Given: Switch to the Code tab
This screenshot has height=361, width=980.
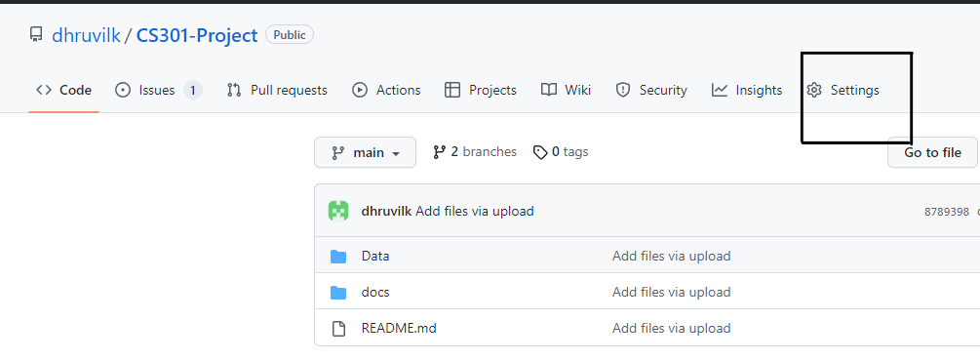Looking at the screenshot, I should [x=63, y=90].
